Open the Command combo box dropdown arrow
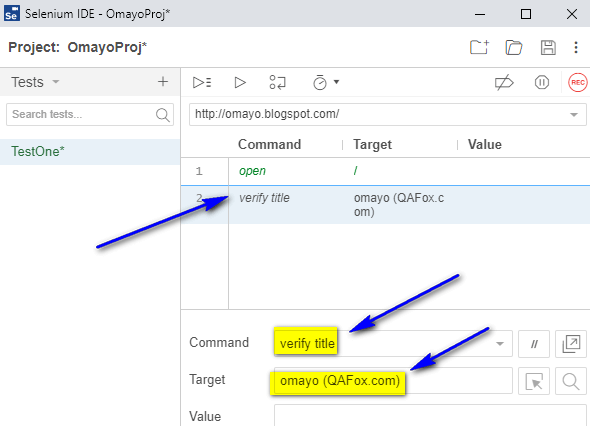590x426 pixels. tap(500, 344)
